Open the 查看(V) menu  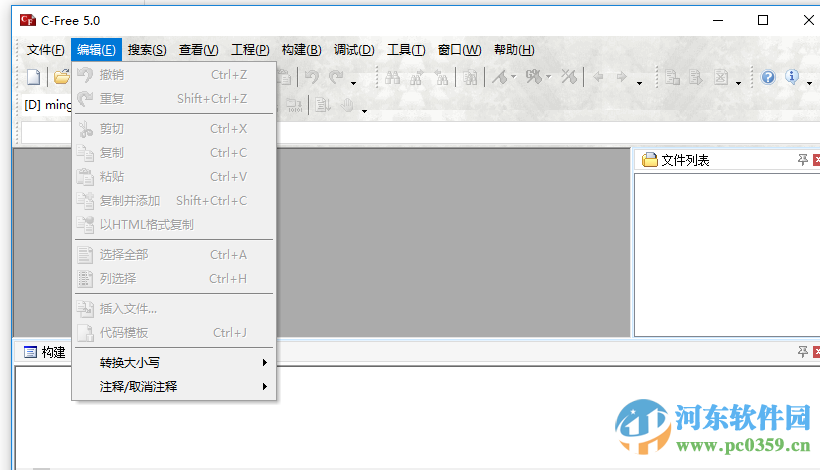[199, 50]
